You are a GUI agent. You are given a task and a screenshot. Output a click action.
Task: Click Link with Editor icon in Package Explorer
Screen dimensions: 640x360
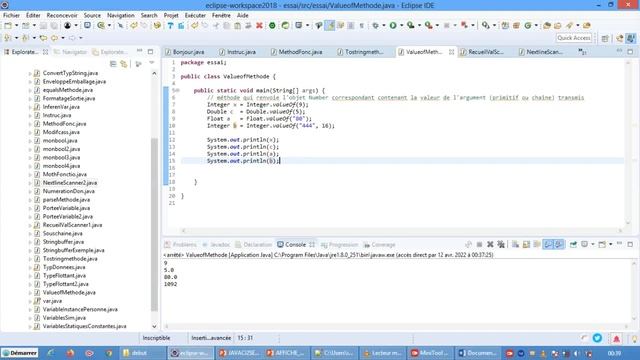tap(124, 64)
